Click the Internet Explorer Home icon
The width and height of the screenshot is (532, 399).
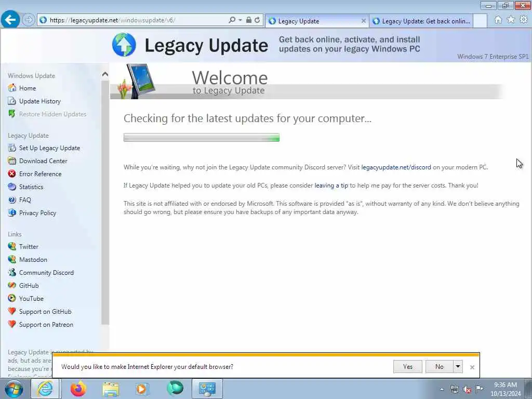(498, 20)
